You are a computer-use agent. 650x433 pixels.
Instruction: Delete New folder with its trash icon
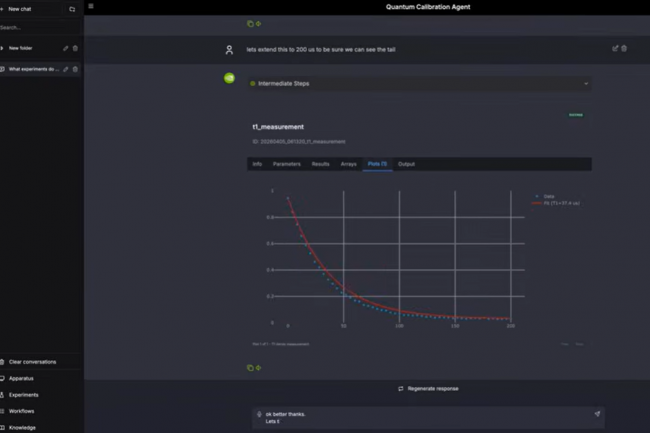pyautogui.click(x=75, y=48)
